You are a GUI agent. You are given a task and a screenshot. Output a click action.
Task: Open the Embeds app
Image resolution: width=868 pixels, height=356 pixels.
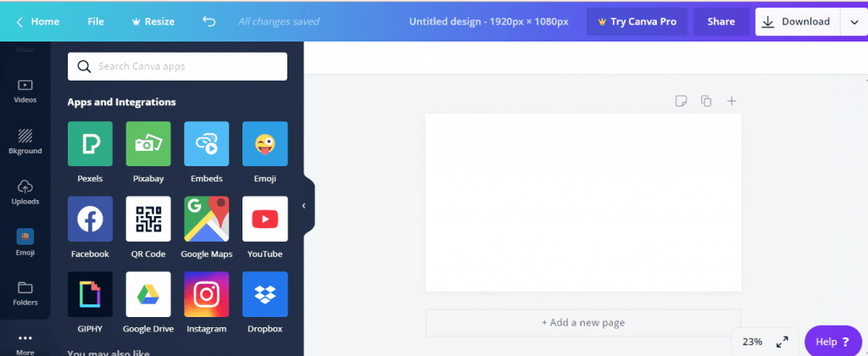[x=207, y=144]
